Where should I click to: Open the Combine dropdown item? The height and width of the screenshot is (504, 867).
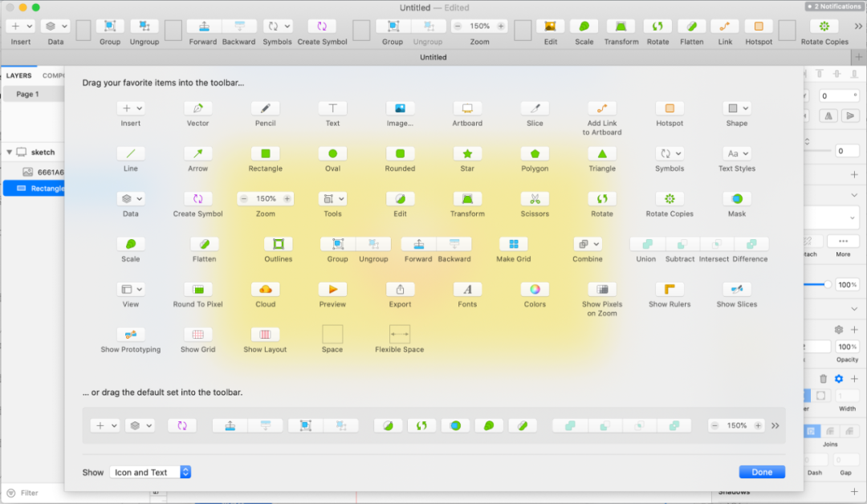point(587,244)
